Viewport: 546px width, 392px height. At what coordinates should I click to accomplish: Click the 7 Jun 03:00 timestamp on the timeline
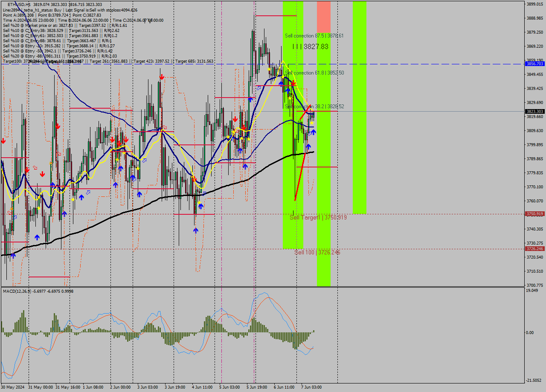[312, 387]
